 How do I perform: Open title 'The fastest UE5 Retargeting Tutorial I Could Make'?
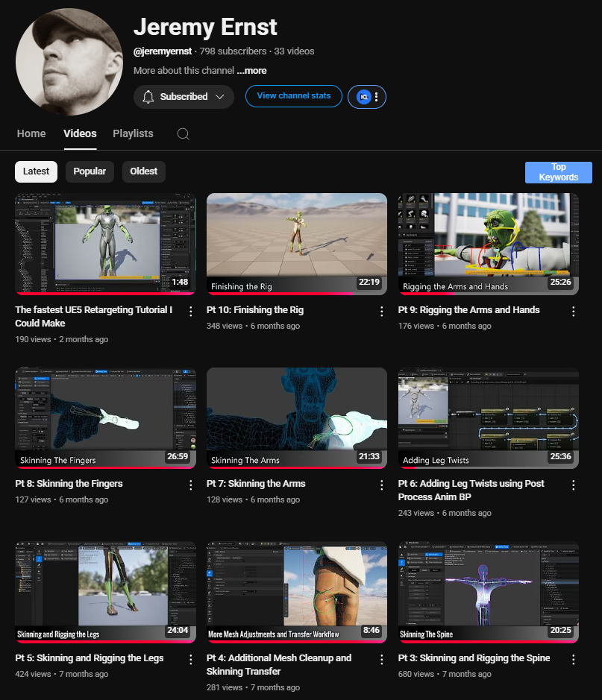[x=94, y=317]
